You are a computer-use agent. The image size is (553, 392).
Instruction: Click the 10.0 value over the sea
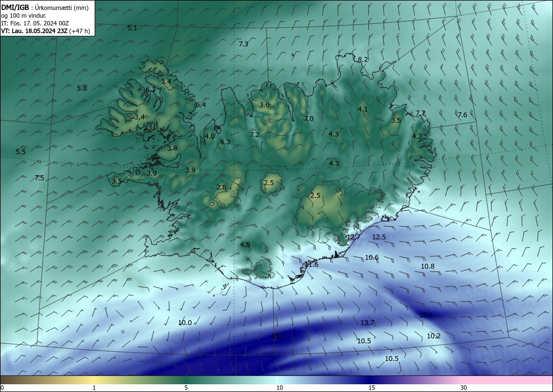coord(185,322)
